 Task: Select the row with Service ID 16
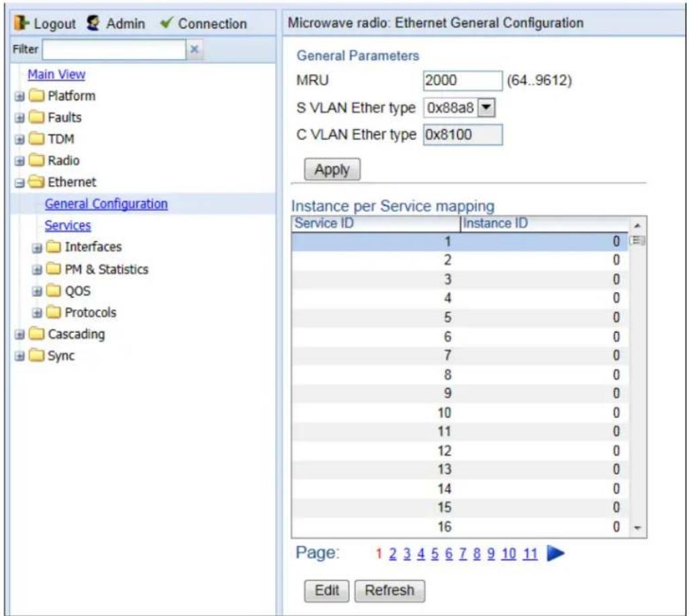tap(460, 527)
